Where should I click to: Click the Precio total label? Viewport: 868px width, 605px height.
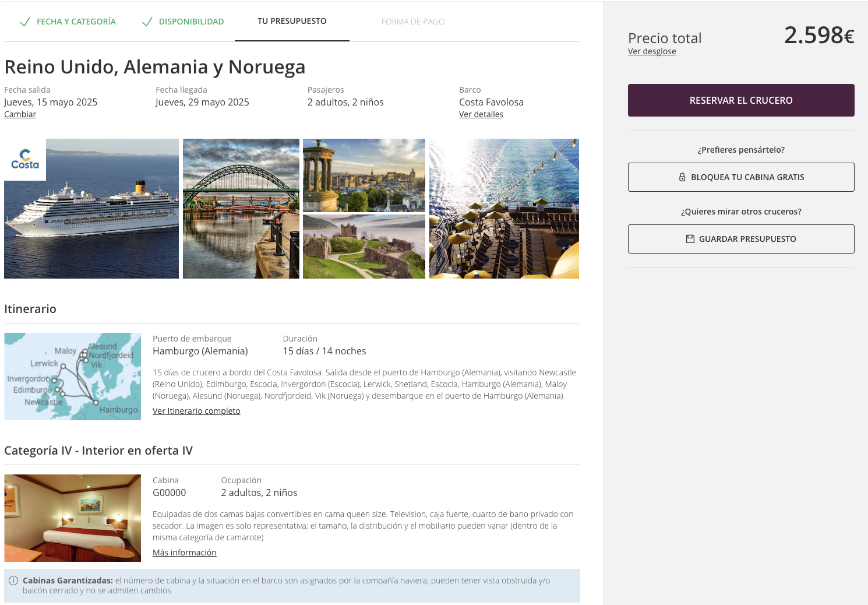[x=665, y=38]
